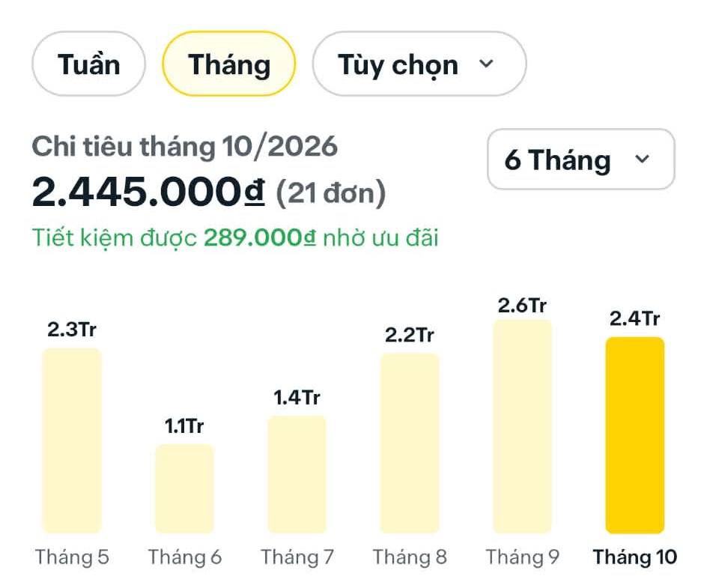Tap the (21 đơn) order count
Image resolution: width=707 pixels, height=588 pixels.
coord(330,193)
